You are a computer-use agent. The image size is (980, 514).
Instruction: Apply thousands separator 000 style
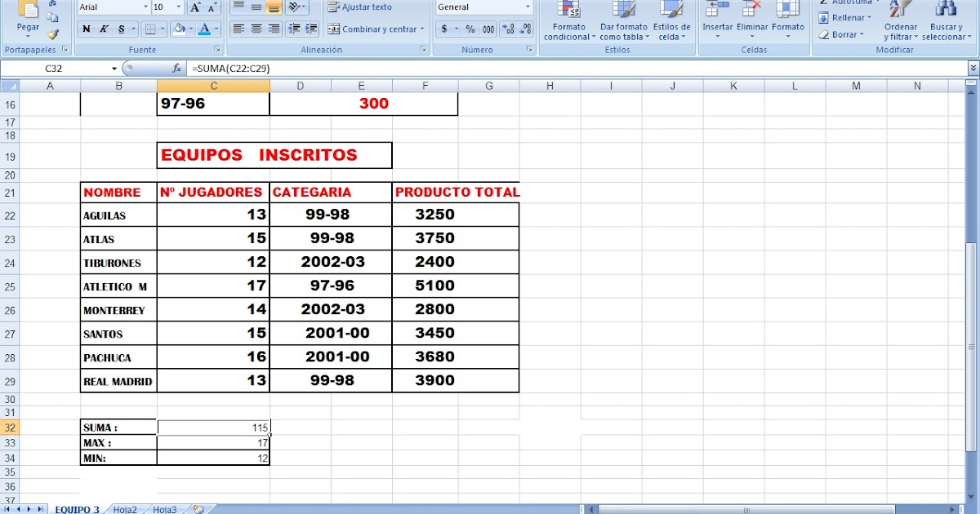[488, 29]
